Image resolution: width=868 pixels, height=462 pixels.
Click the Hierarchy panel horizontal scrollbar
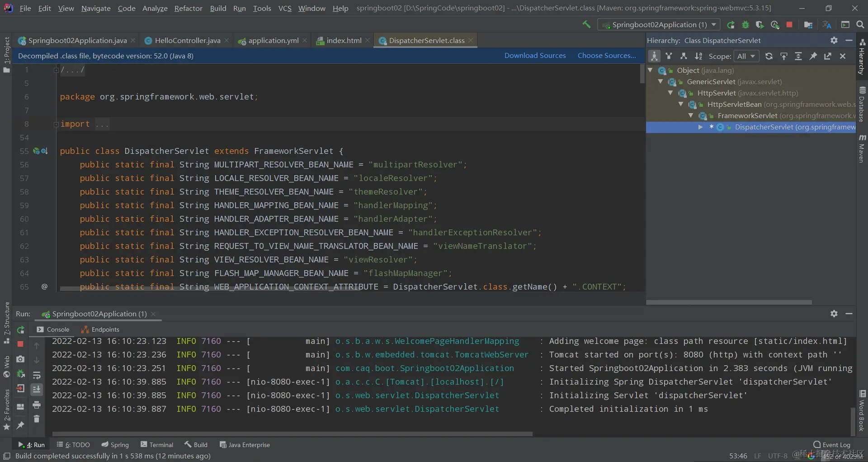coord(729,302)
